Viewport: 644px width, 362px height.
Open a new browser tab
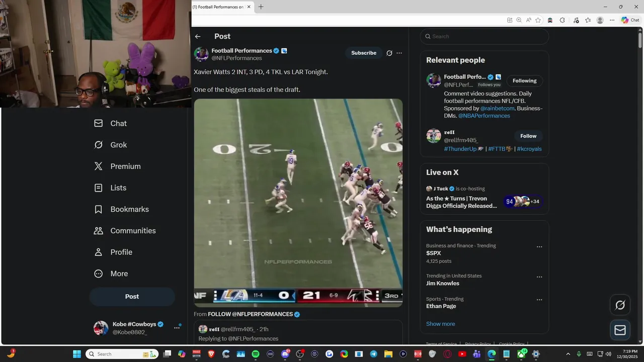click(x=261, y=7)
